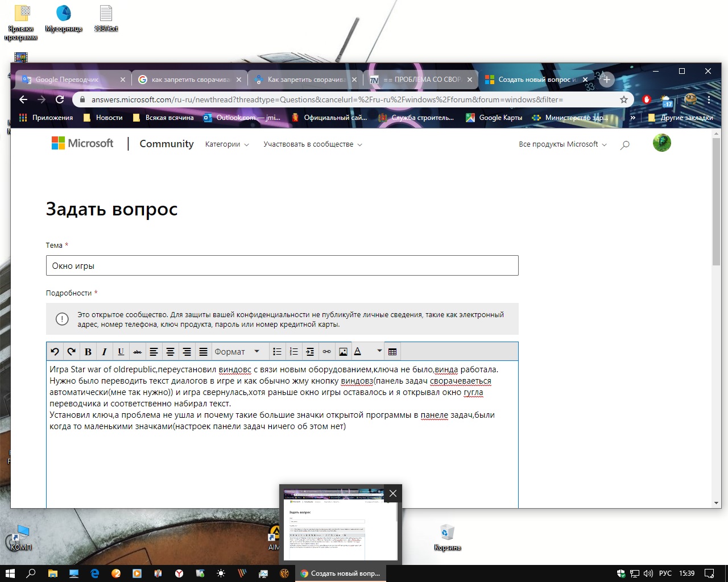Open Всякая всячина bookmark folder
This screenshot has height=582, width=728.
(x=163, y=118)
